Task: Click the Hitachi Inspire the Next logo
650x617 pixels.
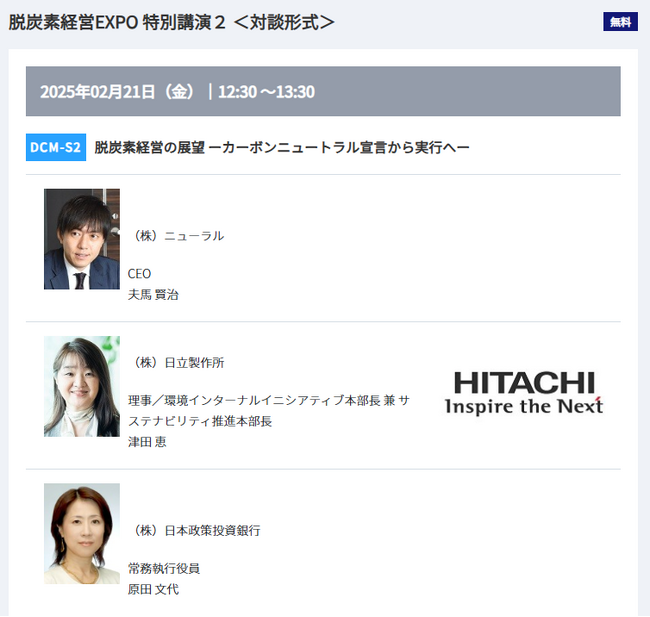Action: click(x=524, y=393)
